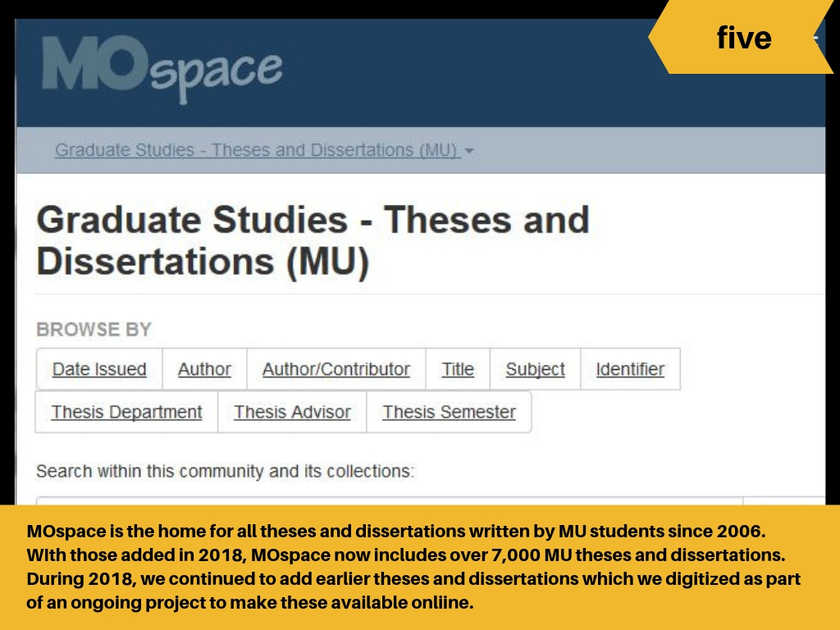Screen dimensions: 840x630
Task: Select Author/Contributor browse option
Action: click(336, 369)
